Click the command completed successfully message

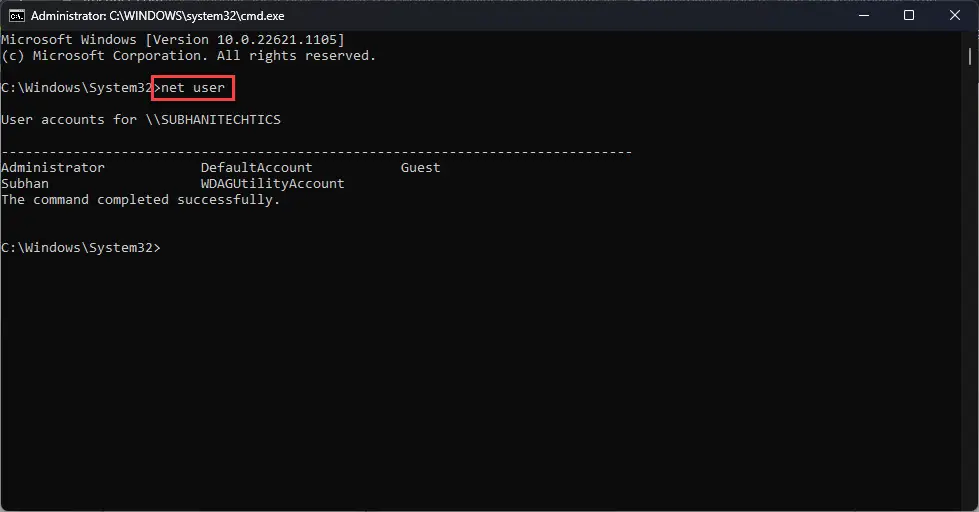click(140, 200)
